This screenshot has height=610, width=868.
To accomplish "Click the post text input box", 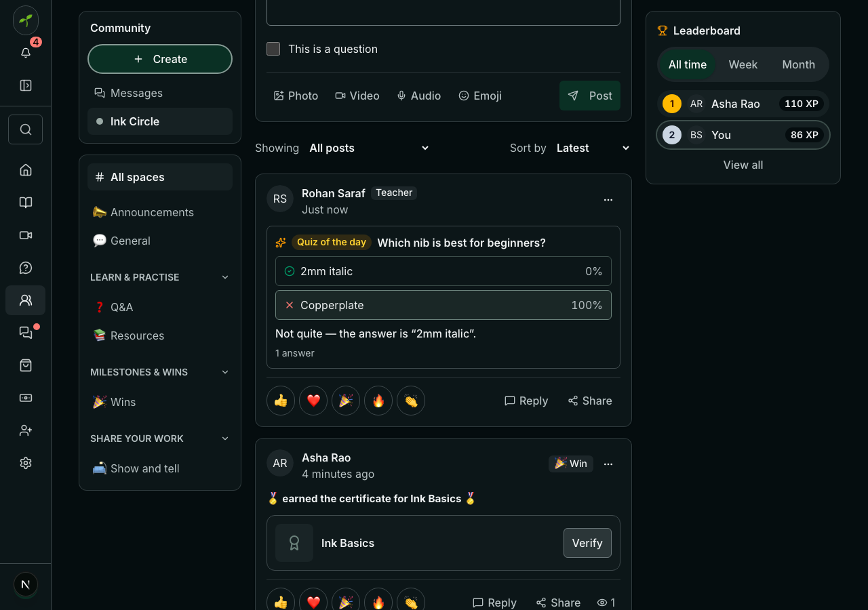I will pos(443,12).
